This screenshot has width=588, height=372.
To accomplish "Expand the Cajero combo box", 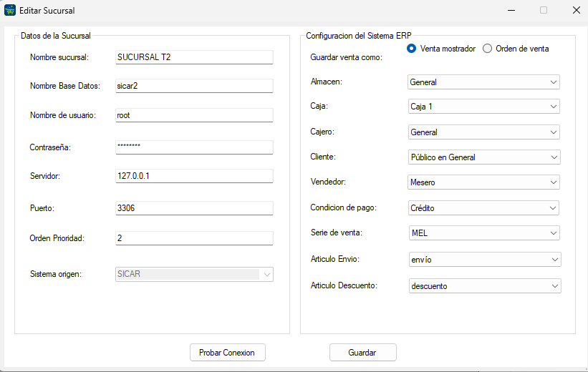I will 483,132.
